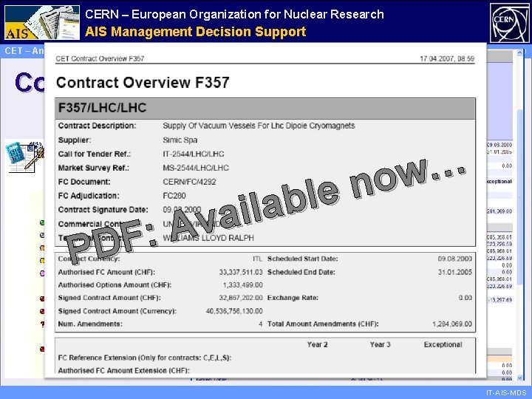Click the contract currency value 'ITL'
The height and width of the screenshot is (399, 532).
coord(258,259)
